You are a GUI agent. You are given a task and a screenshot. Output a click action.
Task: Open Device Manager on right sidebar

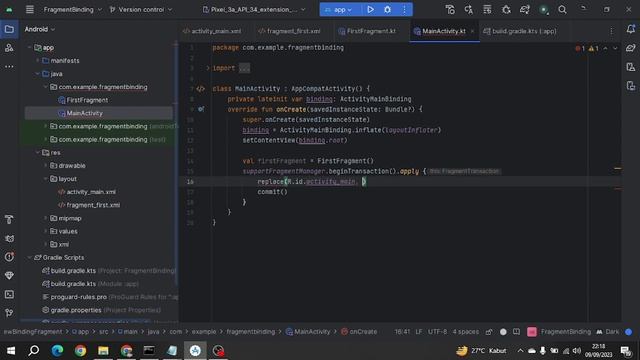[x=631, y=67]
